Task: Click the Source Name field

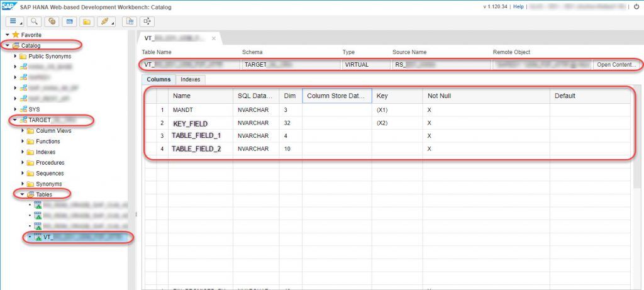Action: 441,65
